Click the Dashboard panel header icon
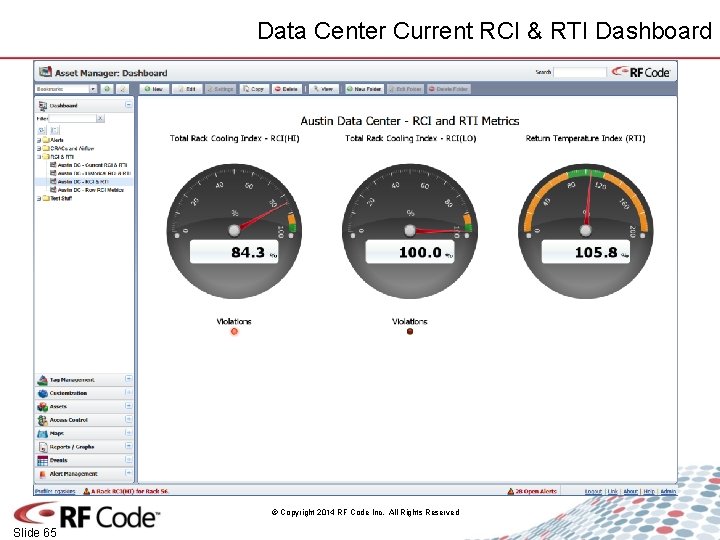 point(43,106)
